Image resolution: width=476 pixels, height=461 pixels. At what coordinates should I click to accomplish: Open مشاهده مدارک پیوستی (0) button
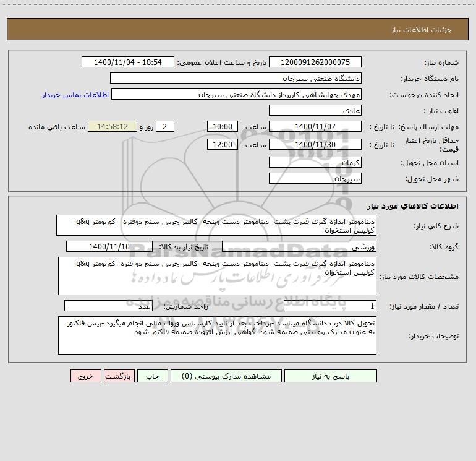[226, 376]
